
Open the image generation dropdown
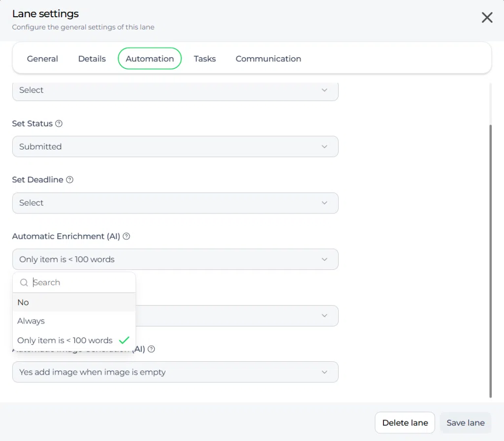coord(175,372)
